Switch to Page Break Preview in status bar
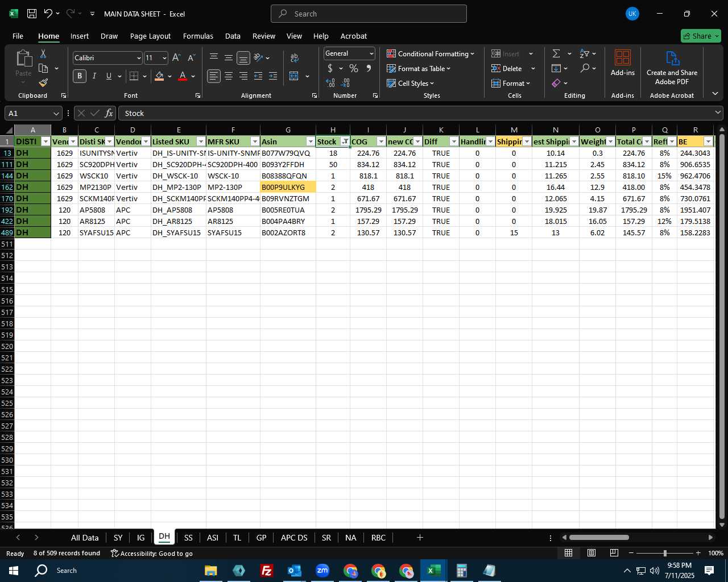Viewport: 728px width, 582px height. coord(614,553)
